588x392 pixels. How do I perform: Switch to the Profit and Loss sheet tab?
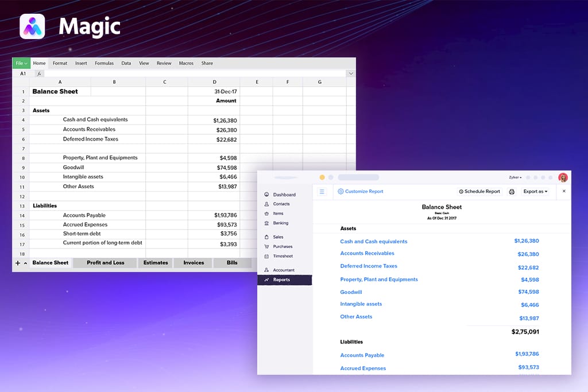(x=105, y=262)
